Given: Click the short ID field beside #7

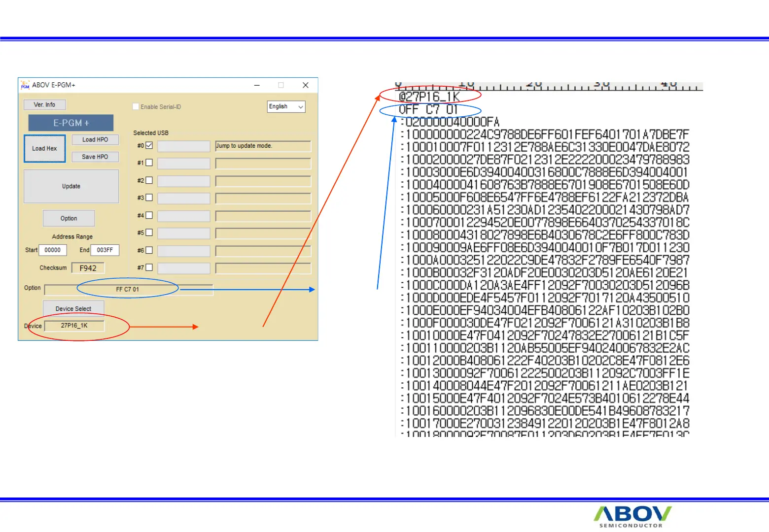Looking at the screenshot, I should (184, 268).
